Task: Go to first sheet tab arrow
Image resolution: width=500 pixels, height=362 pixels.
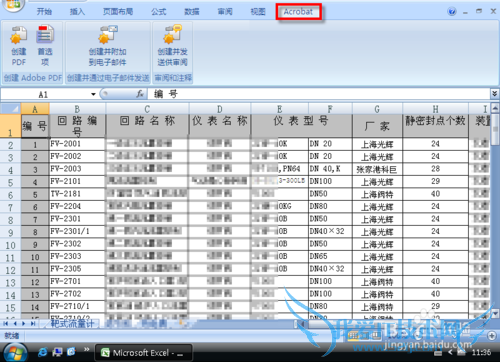Action: (6, 323)
